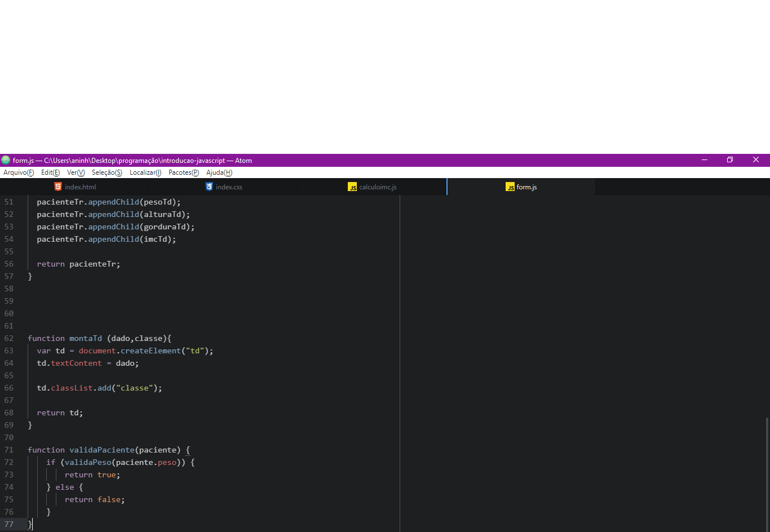The image size is (770, 532).
Task: Click 'return td;' on line 68
Action: point(60,413)
